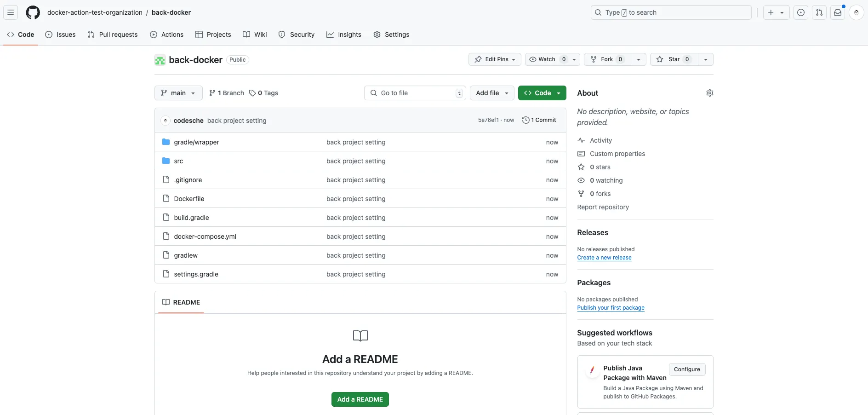Open the 5e76ef1 commit hash link

pos(488,120)
